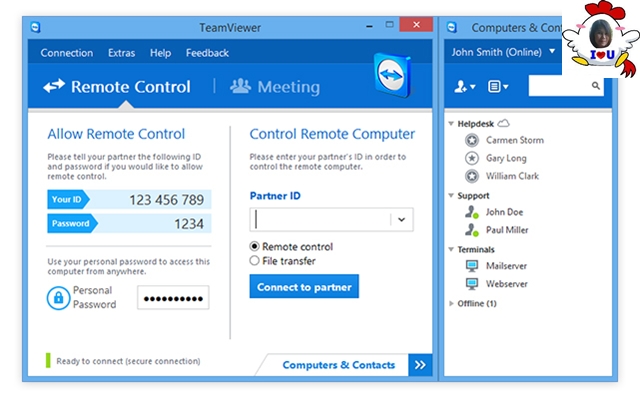
Task: Maximize the TeamViewer window
Action: [x=389, y=24]
